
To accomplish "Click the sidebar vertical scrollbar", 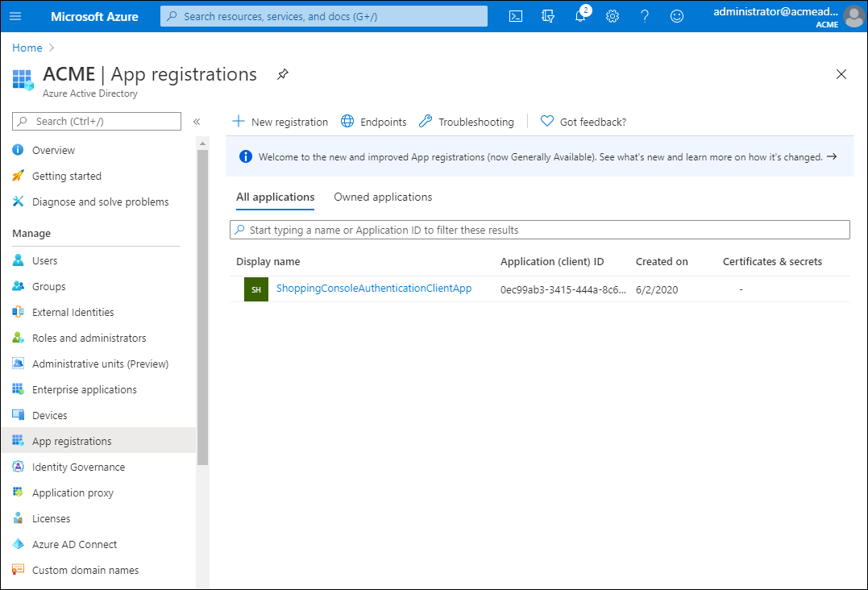I will pos(202,306).
